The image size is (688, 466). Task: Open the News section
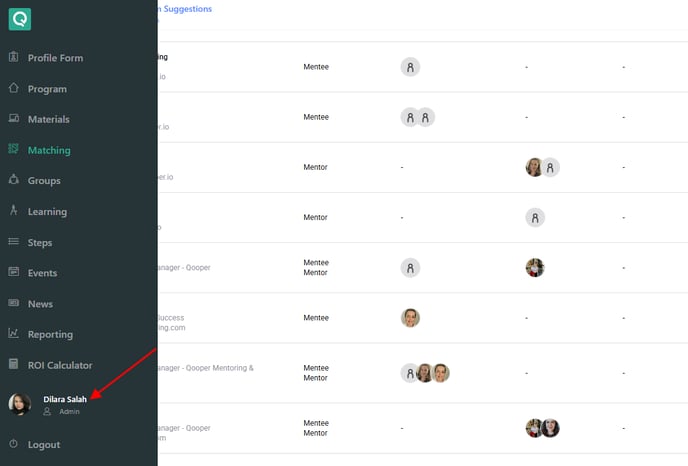pyautogui.click(x=40, y=304)
